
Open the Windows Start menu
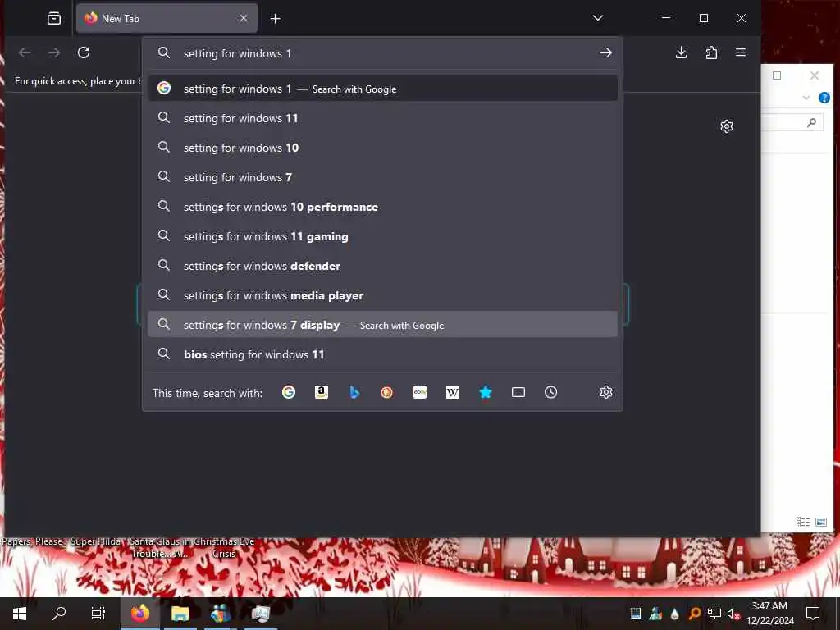click(20, 614)
